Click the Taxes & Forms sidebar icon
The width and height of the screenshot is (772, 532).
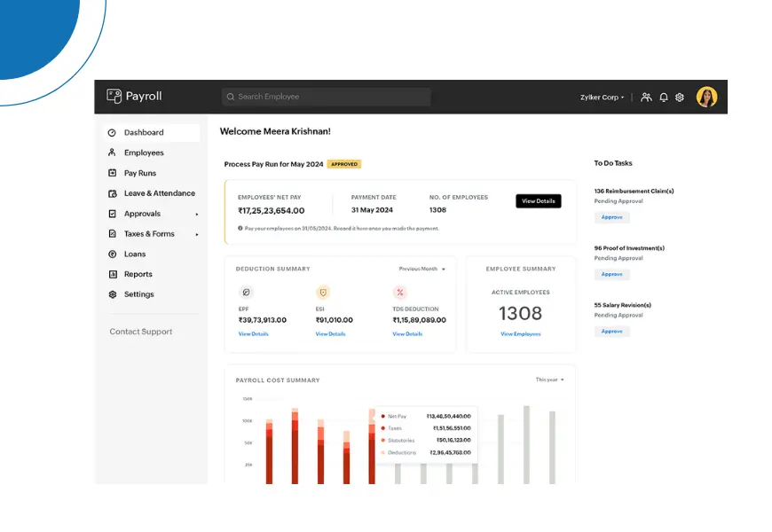113,234
